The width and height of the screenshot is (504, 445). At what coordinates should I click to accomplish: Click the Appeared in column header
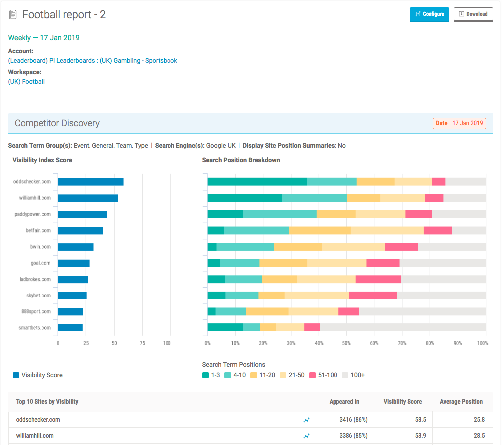(x=344, y=402)
